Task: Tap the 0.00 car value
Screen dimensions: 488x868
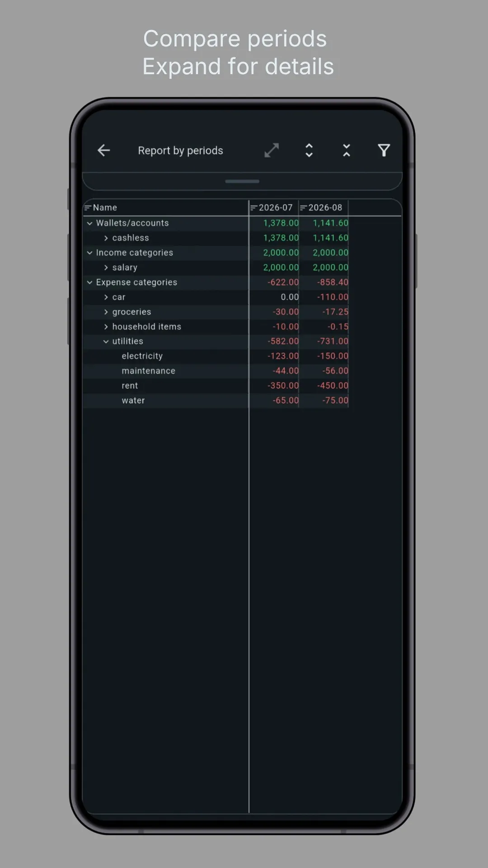Action: [290, 297]
